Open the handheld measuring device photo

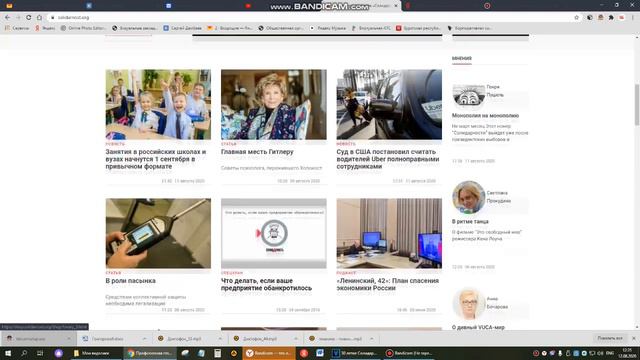click(x=158, y=233)
